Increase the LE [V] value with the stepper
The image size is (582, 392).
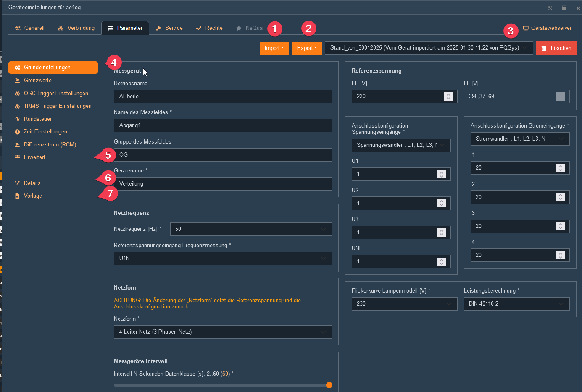pos(448,94)
